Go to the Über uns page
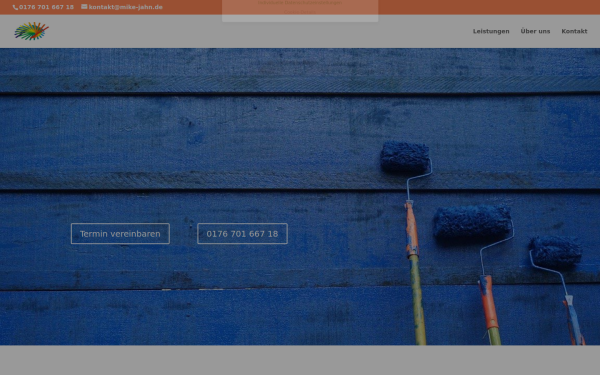Screen dimensions: 600x375 535,31
